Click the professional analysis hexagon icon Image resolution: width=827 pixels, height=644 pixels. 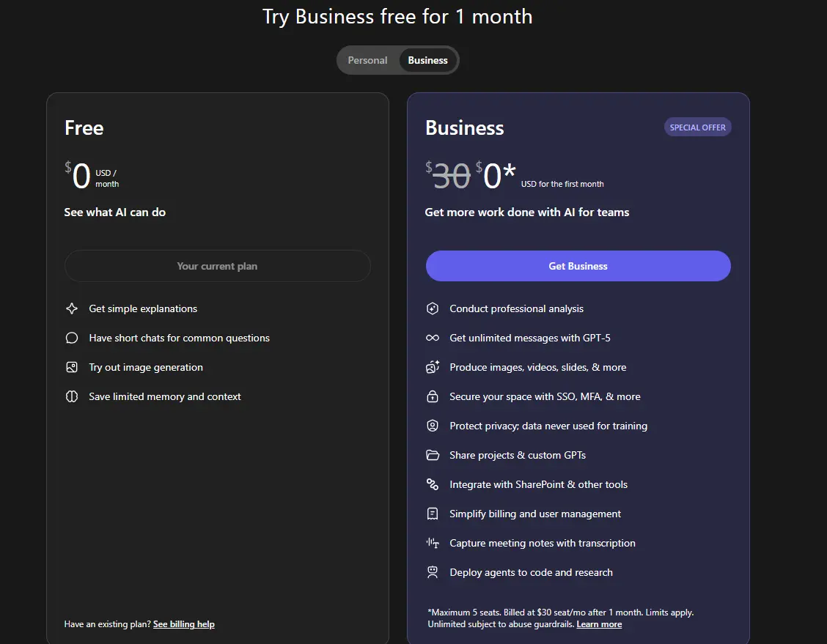[433, 309]
